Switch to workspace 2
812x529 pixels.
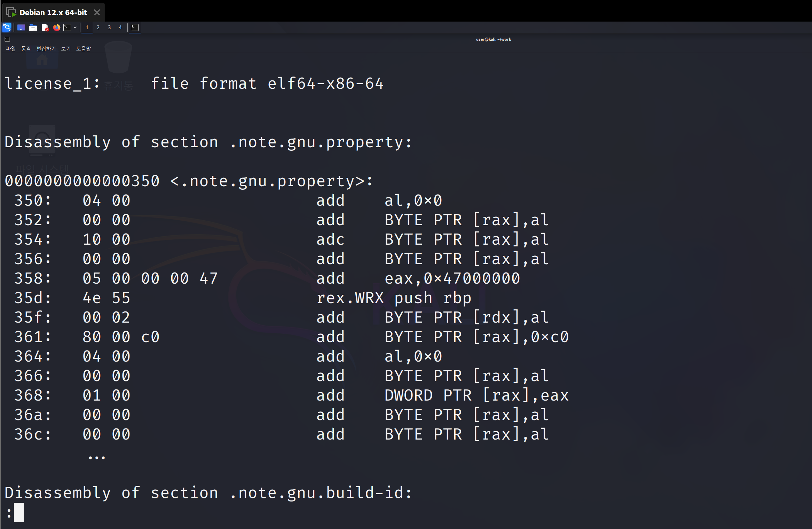[x=98, y=27]
